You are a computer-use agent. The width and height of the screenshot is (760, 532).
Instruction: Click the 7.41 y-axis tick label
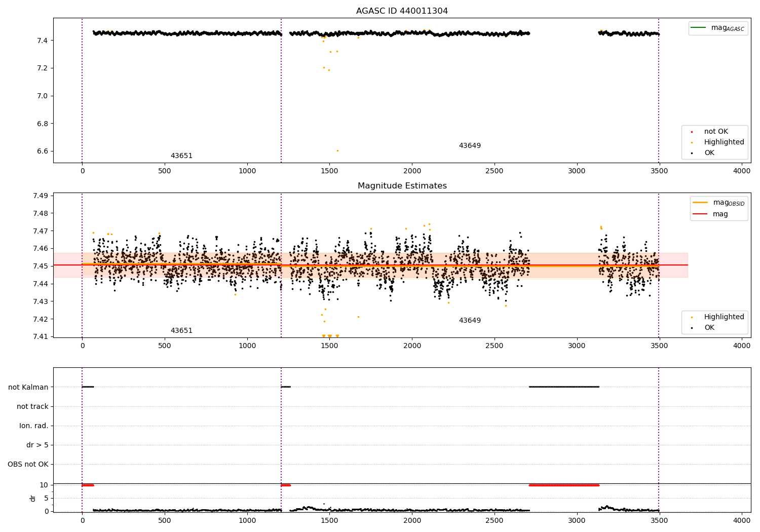[41, 336]
